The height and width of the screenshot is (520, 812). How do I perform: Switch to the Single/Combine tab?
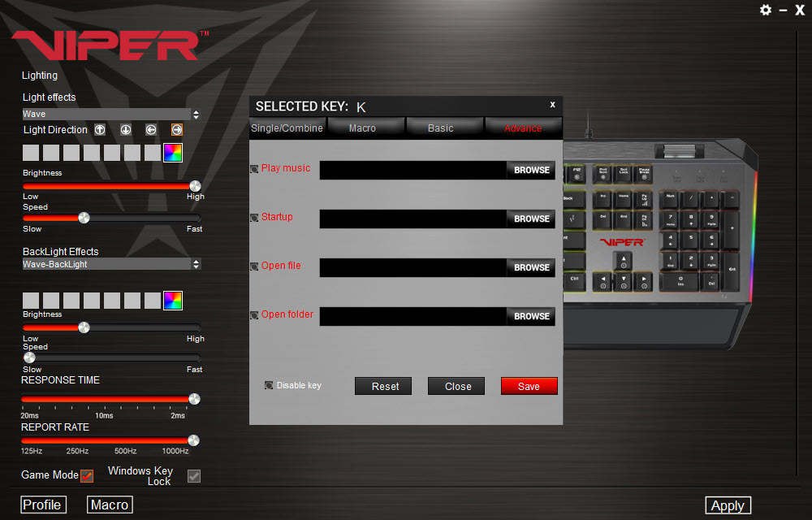click(x=287, y=128)
